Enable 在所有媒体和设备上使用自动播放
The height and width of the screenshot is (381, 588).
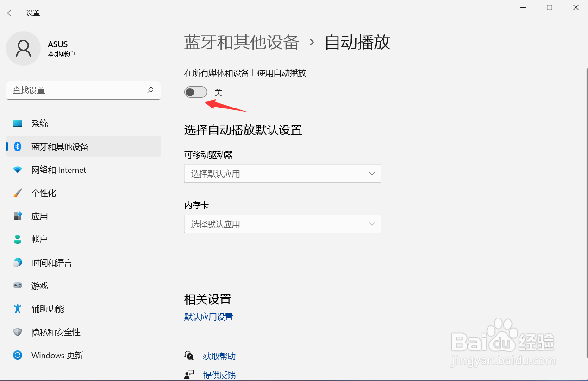(195, 92)
